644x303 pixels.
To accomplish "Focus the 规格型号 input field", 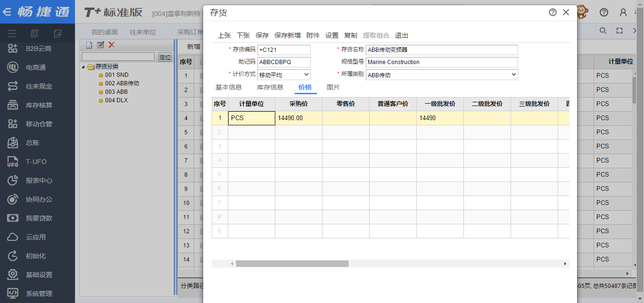I will (442, 62).
